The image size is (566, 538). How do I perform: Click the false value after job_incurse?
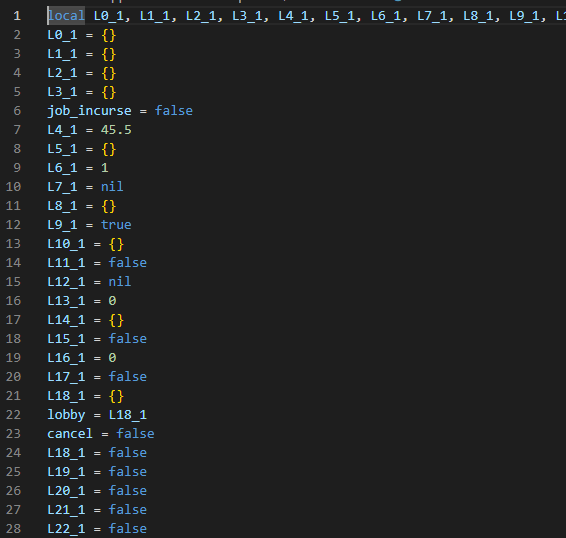point(174,111)
